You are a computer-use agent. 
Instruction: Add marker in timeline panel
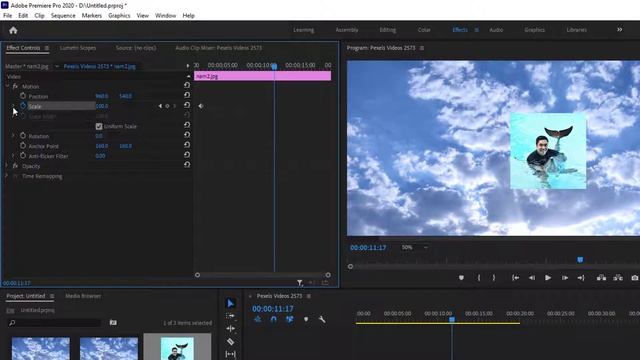[306, 320]
